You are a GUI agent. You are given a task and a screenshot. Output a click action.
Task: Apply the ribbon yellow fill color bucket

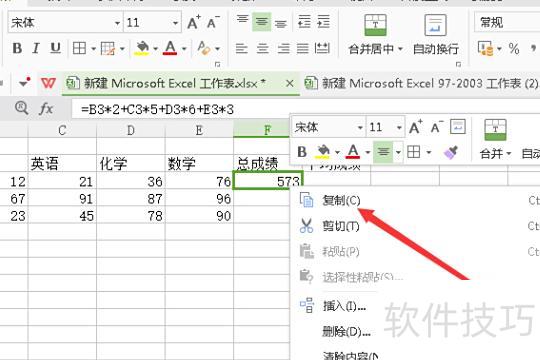143,48
